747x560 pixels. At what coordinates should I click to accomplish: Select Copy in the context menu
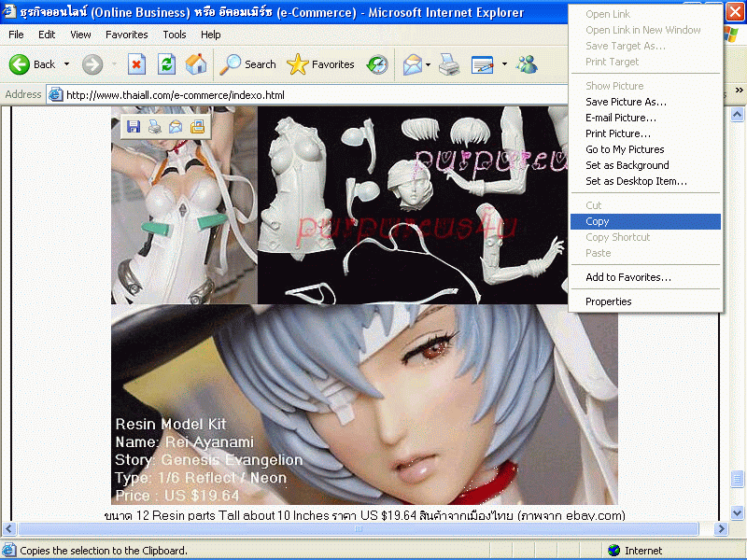598,221
